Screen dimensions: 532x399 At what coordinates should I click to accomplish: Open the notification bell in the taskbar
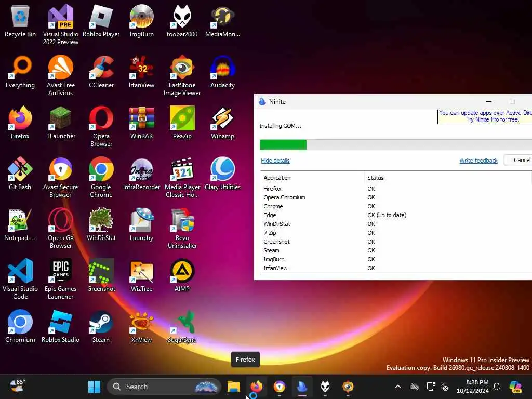click(497, 387)
